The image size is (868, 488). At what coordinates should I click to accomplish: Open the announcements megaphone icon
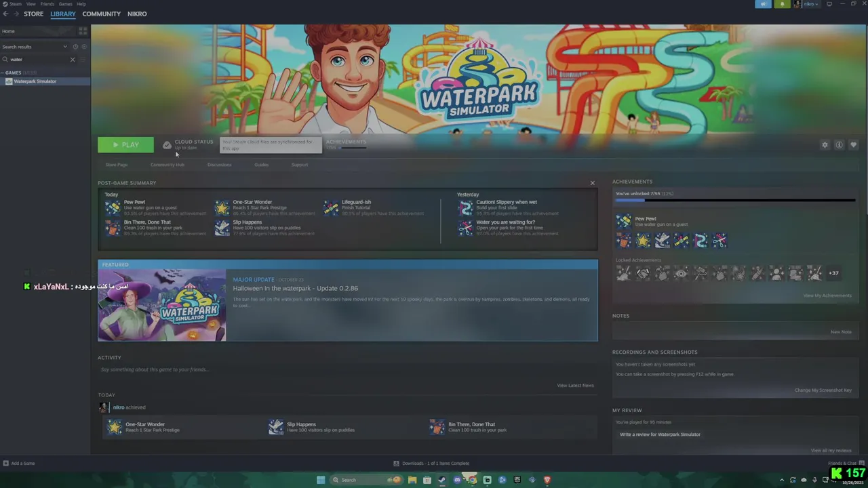[x=763, y=4]
